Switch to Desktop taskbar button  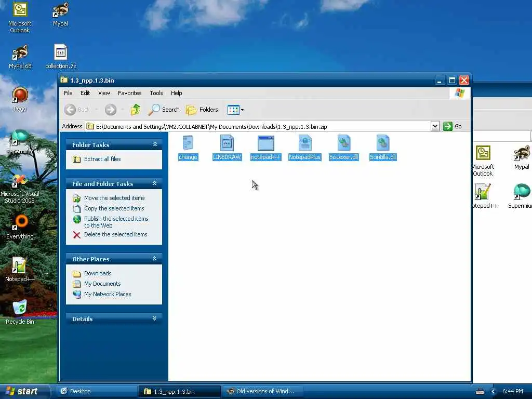tap(96, 392)
